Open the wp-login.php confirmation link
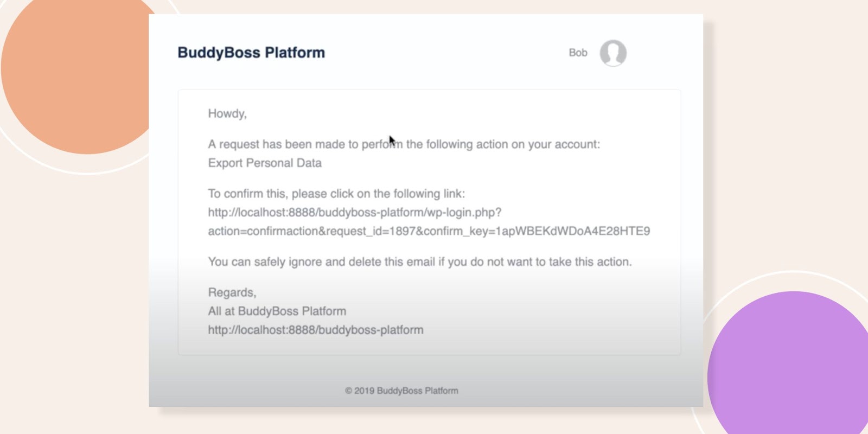 click(355, 212)
